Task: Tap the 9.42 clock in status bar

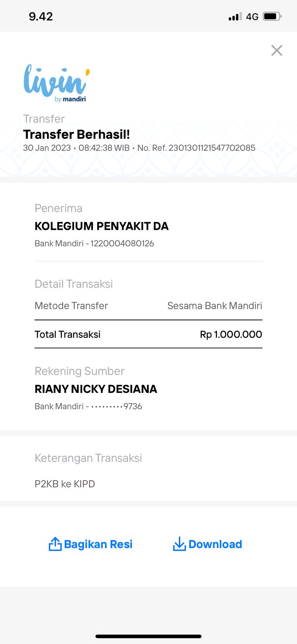Action: pyautogui.click(x=41, y=17)
